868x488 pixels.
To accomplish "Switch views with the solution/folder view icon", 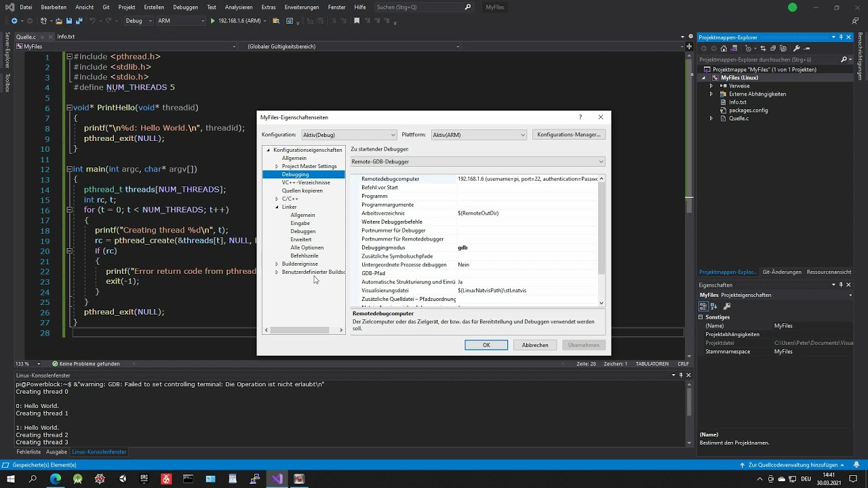I will coord(734,48).
